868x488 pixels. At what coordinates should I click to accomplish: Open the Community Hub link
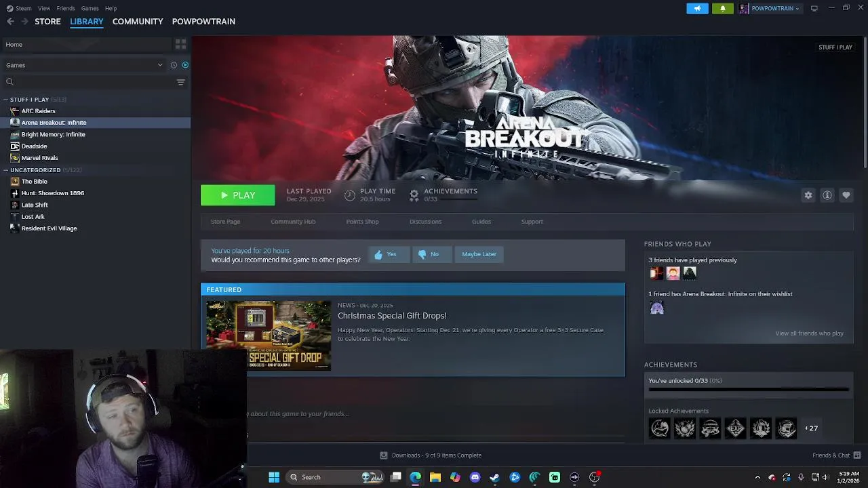click(x=293, y=222)
